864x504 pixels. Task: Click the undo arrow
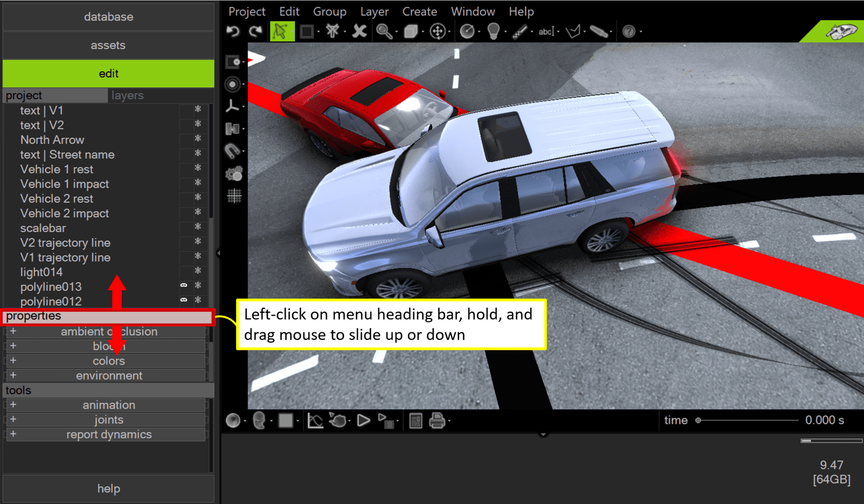pyautogui.click(x=233, y=31)
